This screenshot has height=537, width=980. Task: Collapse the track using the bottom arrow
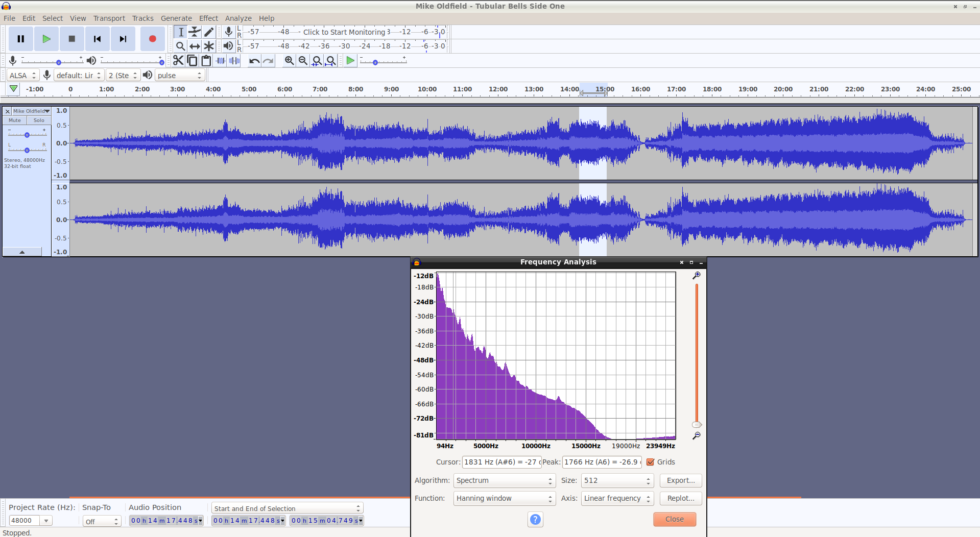tap(22, 252)
